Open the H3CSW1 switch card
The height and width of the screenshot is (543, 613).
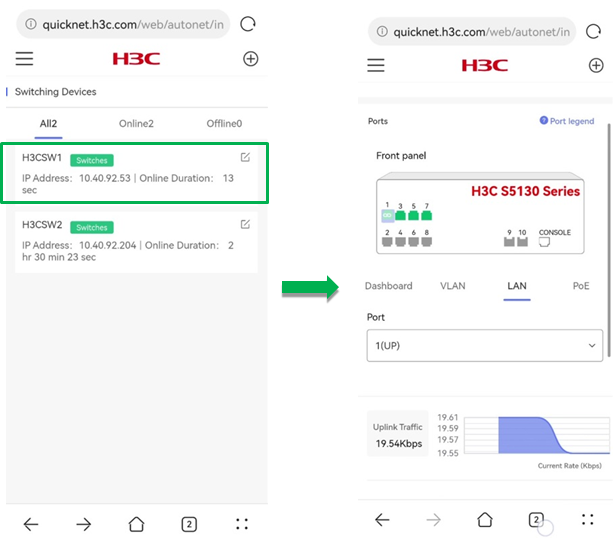point(135,173)
